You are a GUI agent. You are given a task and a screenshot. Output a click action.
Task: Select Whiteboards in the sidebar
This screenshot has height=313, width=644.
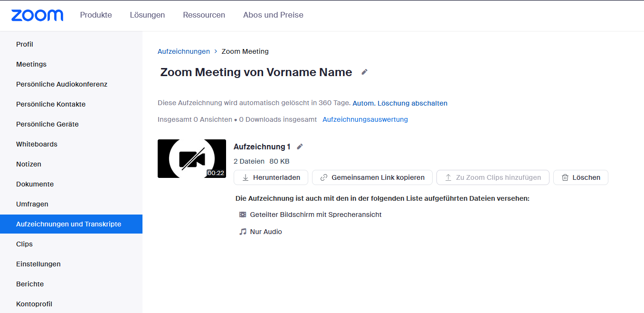(37, 144)
